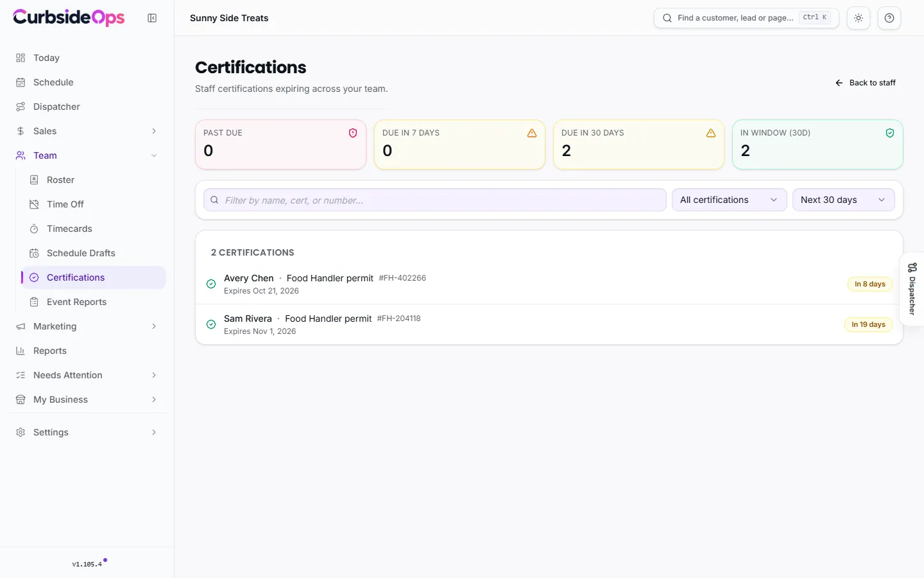Open Sam Rivera's Food Handler permit row
This screenshot has width=924, height=578.
pos(549,324)
